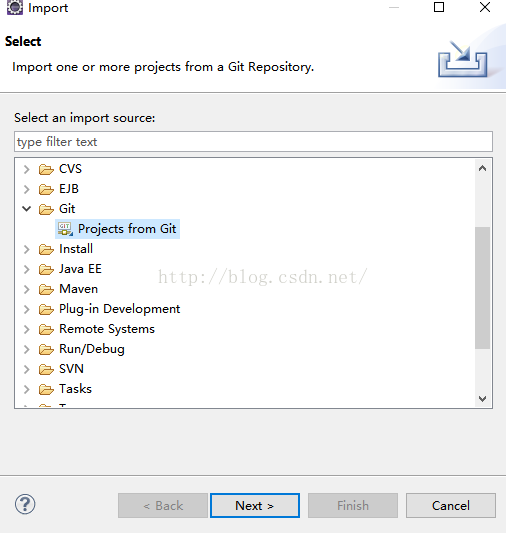The width and height of the screenshot is (506, 533).
Task: Select the Tasks tree item
Action: (75, 389)
